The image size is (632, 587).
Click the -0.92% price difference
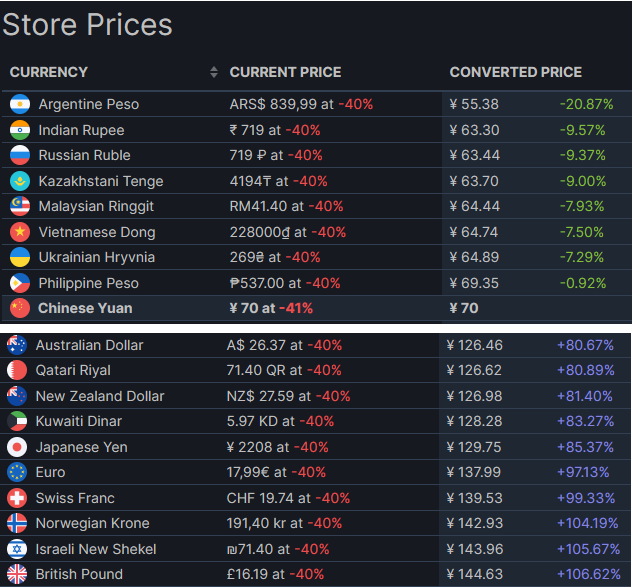(x=583, y=283)
